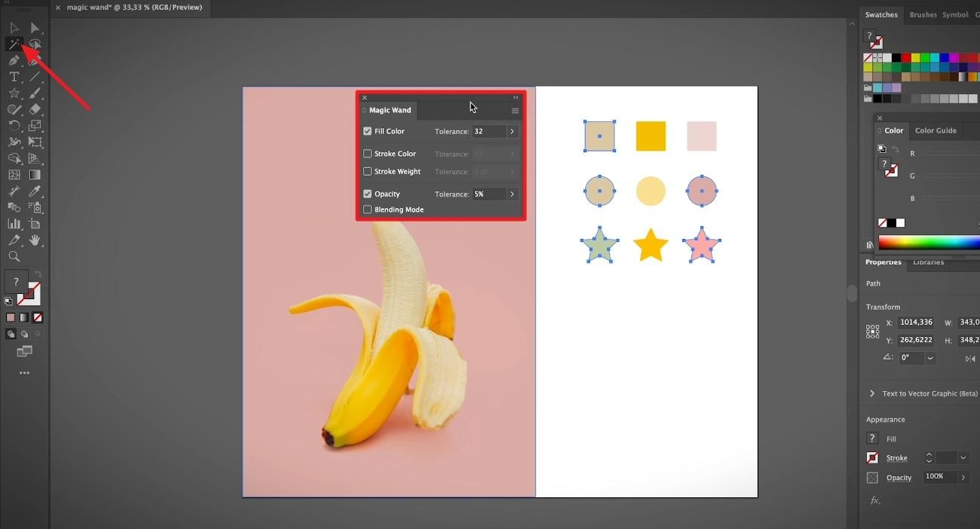Set None fill mode in toolbar
Viewport: 980px width, 529px height.
click(x=38, y=318)
